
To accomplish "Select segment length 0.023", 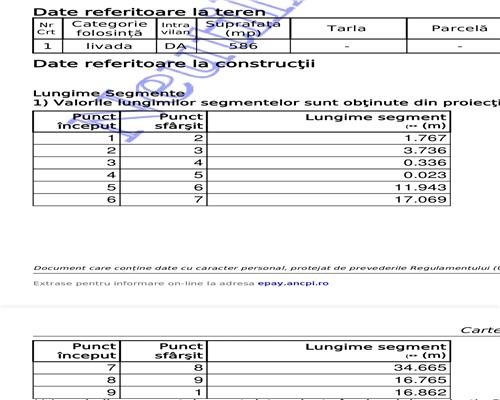I will [x=425, y=175].
